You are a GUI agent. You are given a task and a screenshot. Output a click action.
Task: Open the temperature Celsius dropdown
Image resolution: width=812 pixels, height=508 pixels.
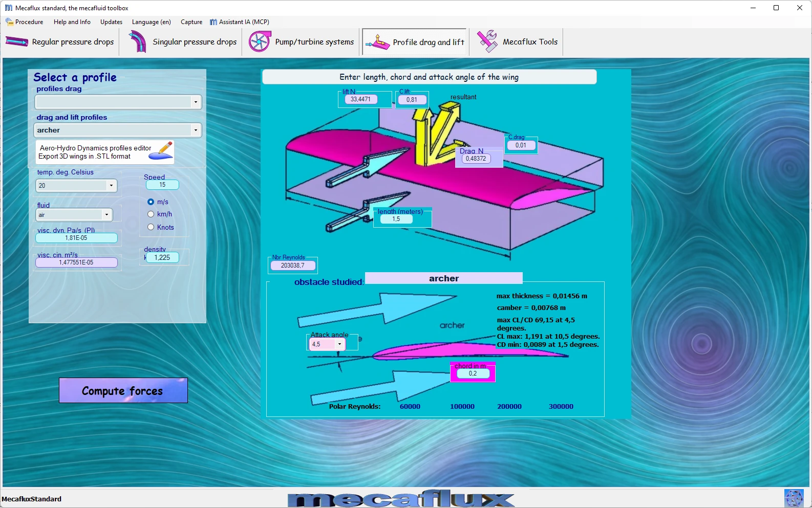click(x=111, y=186)
